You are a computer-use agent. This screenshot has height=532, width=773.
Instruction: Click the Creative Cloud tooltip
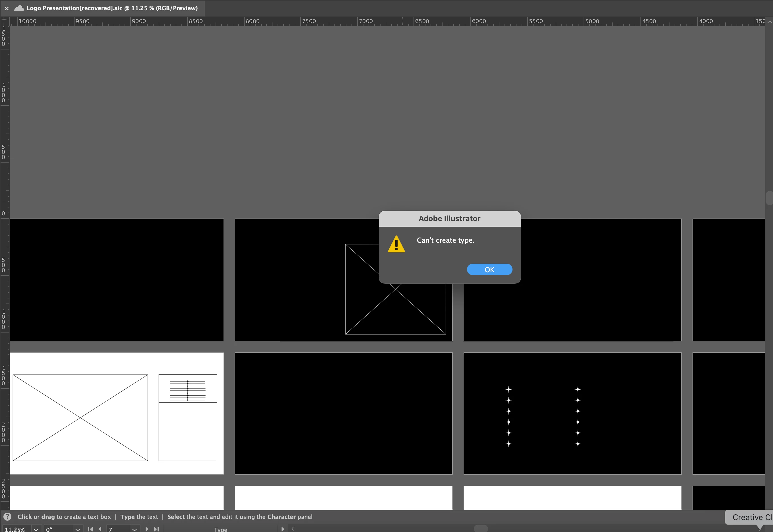[x=751, y=517]
